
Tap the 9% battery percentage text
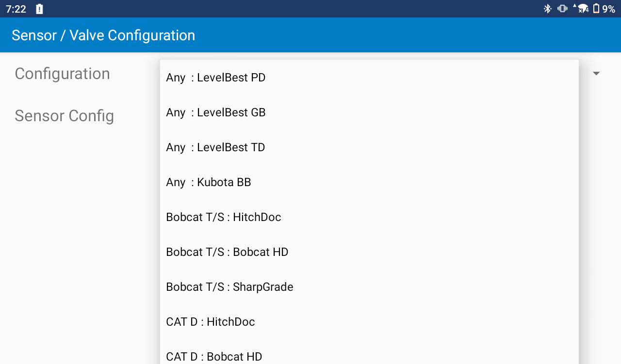609,9
